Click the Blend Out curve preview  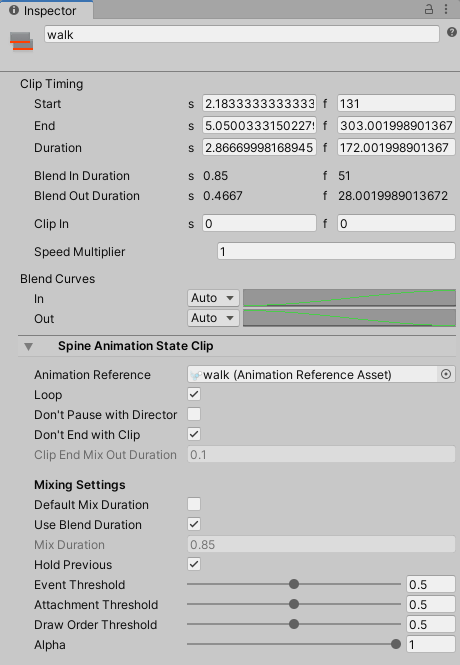click(349, 318)
